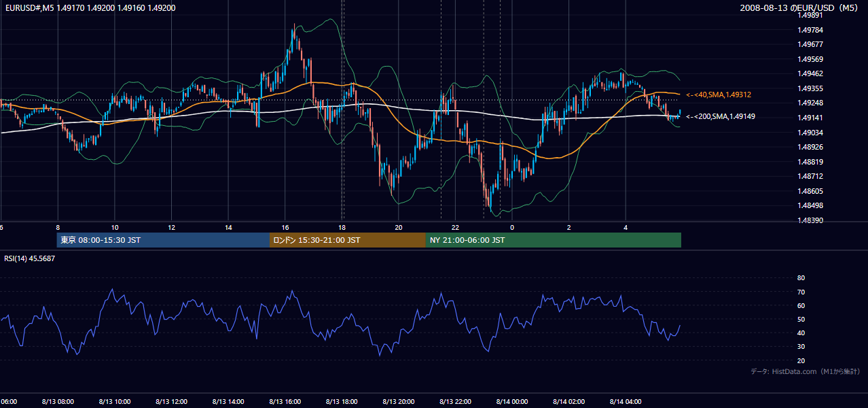Click bottom time label 8/14 00:00
Screen dimensions: 868x408
point(512,401)
